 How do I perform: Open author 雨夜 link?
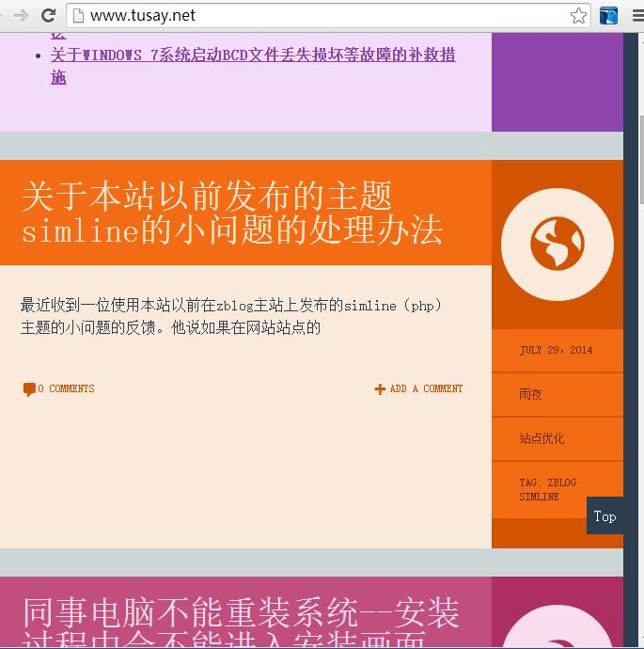pyautogui.click(x=530, y=394)
